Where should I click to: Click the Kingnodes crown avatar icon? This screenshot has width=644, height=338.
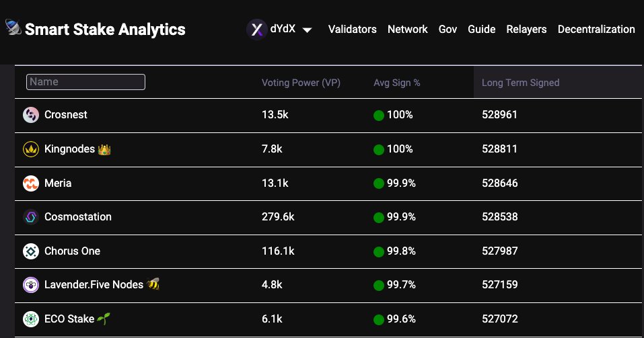(x=31, y=149)
